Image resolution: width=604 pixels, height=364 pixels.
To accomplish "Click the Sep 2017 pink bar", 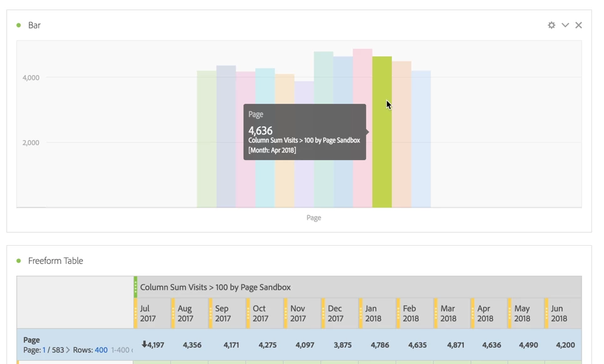I will click(245, 139).
